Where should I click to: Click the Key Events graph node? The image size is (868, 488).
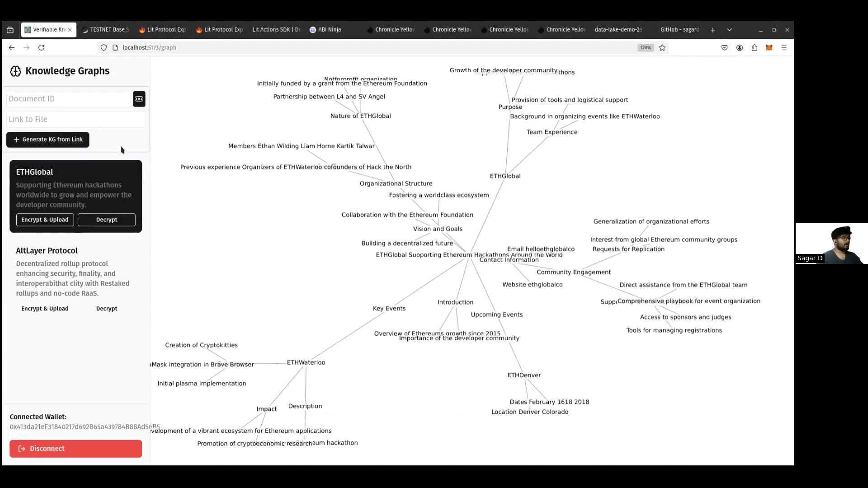click(389, 309)
